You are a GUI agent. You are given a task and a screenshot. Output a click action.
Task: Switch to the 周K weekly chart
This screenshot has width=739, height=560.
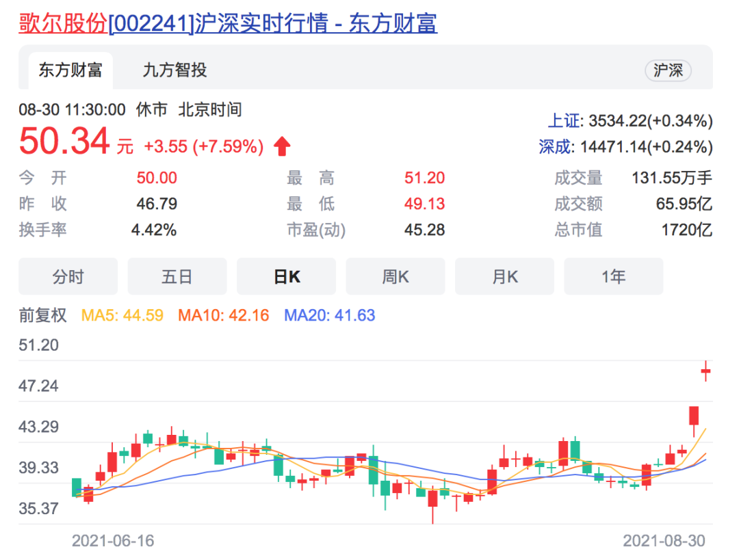pyautogui.click(x=396, y=276)
